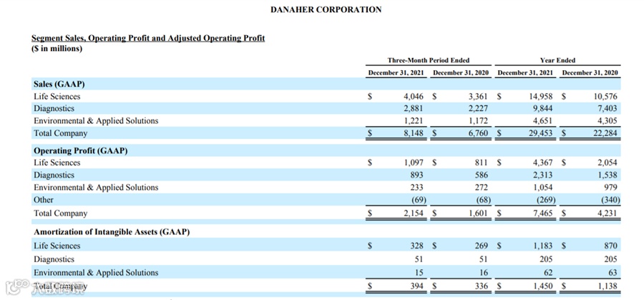Select Environmental operating profit 272
The height and width of the screenshot is (300, 644).
[x=482, y=188]
